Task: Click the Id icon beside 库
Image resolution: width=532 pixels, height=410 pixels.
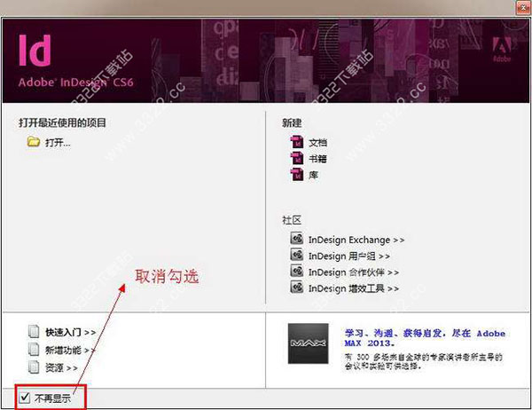Action: [x=297, y=174]
